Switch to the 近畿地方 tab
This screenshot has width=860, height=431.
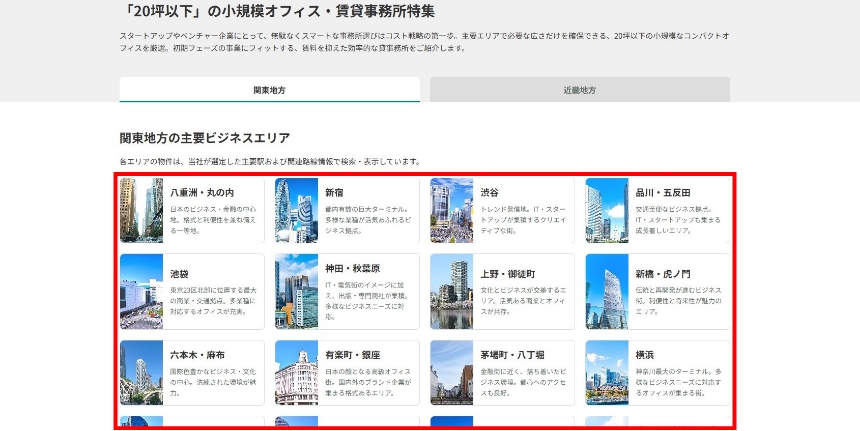click(x=579, y=90)
